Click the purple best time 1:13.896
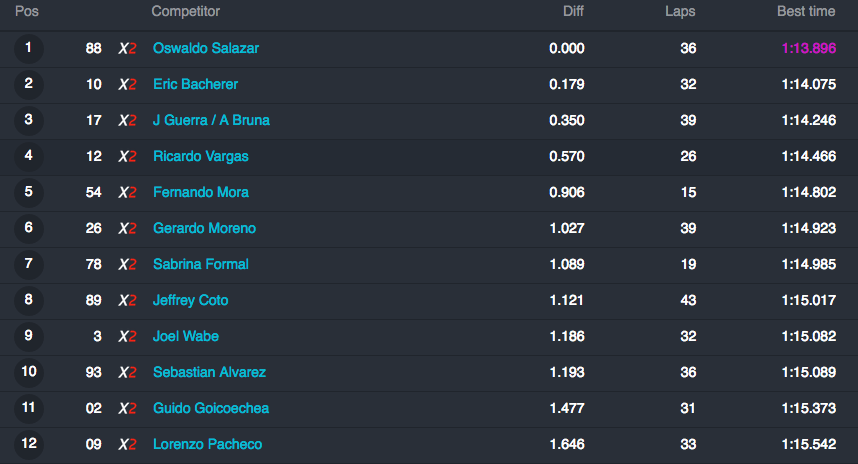Image resolution: width=858 pixels, height=464 pixels. (x=809, y=48)
